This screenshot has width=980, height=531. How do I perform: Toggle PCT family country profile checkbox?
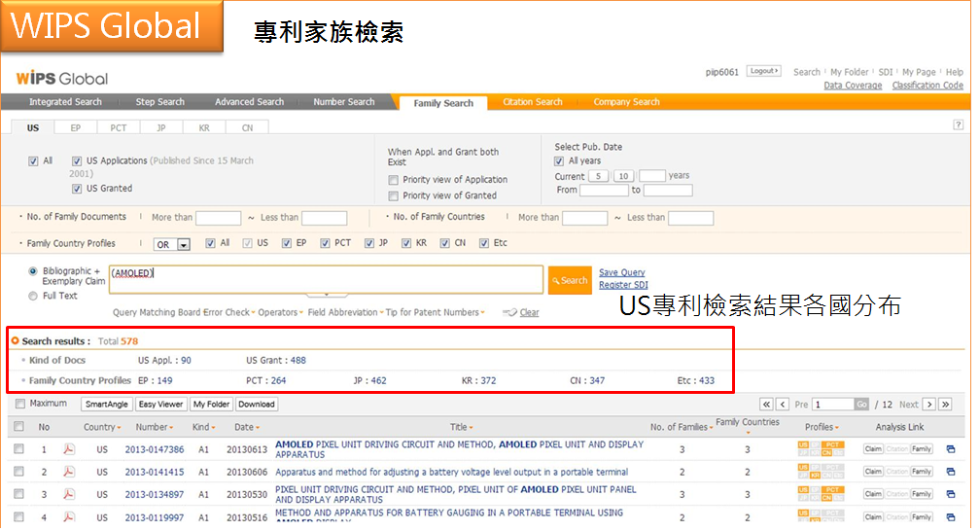click(x=325, y=243)
